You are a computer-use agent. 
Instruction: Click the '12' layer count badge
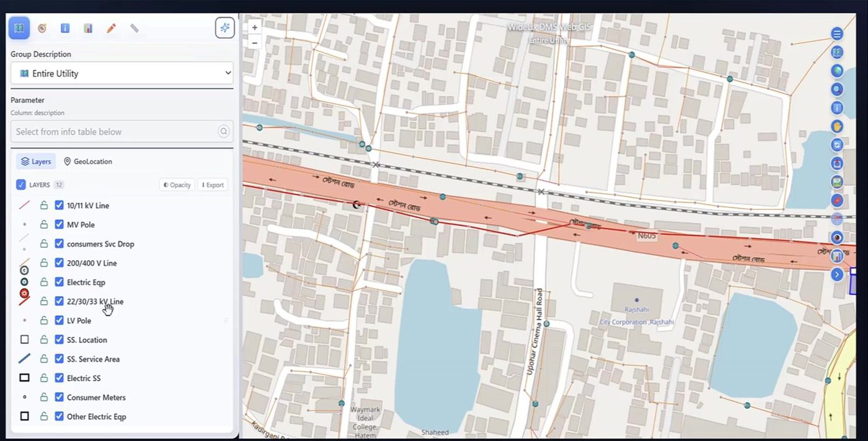pyautogui.click(x=59, y=185)
